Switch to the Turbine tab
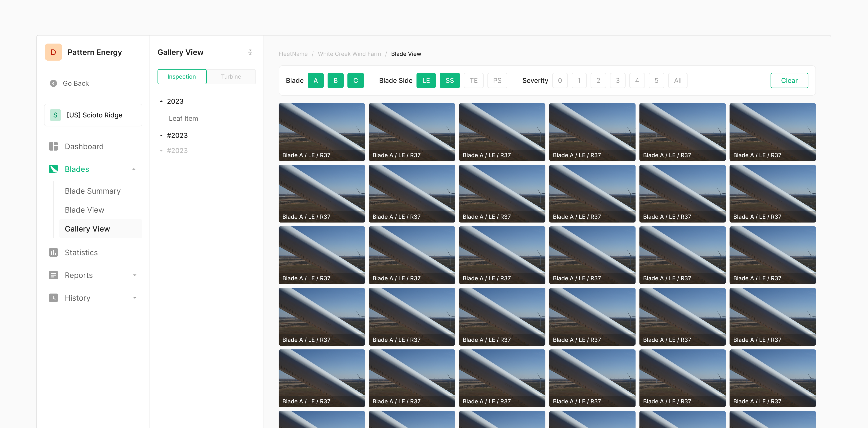 pos(231,76)
